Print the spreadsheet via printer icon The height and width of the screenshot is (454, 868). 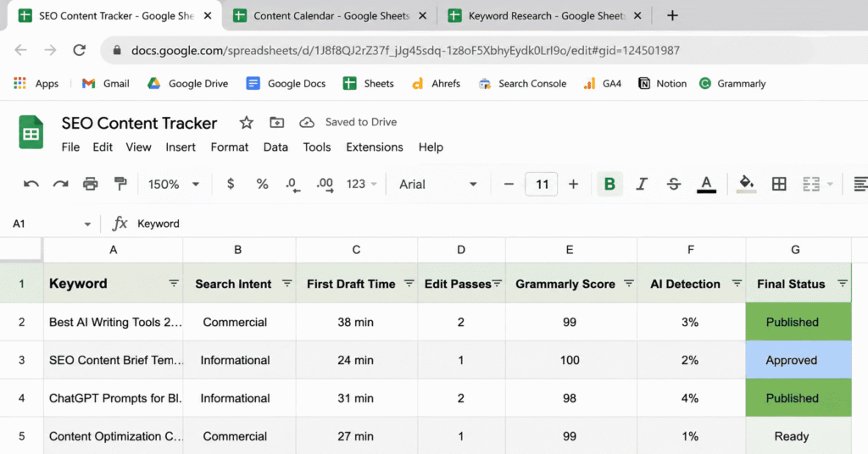(x=90, y=184)
